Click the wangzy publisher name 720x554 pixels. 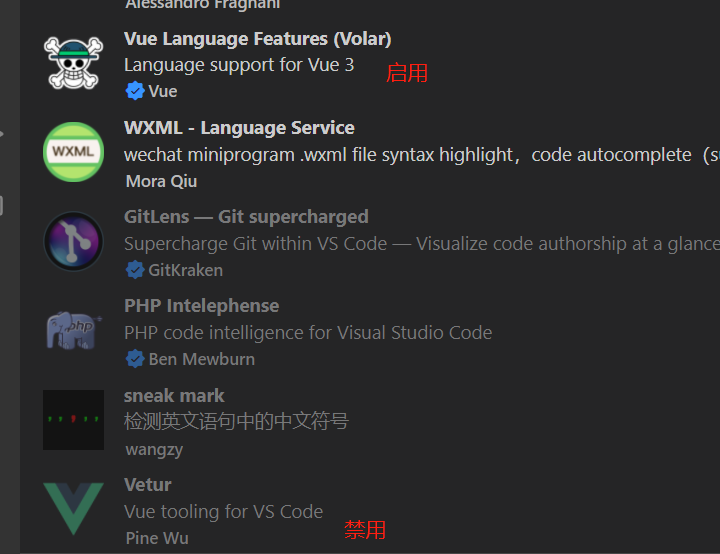click(x=154, y=449)
